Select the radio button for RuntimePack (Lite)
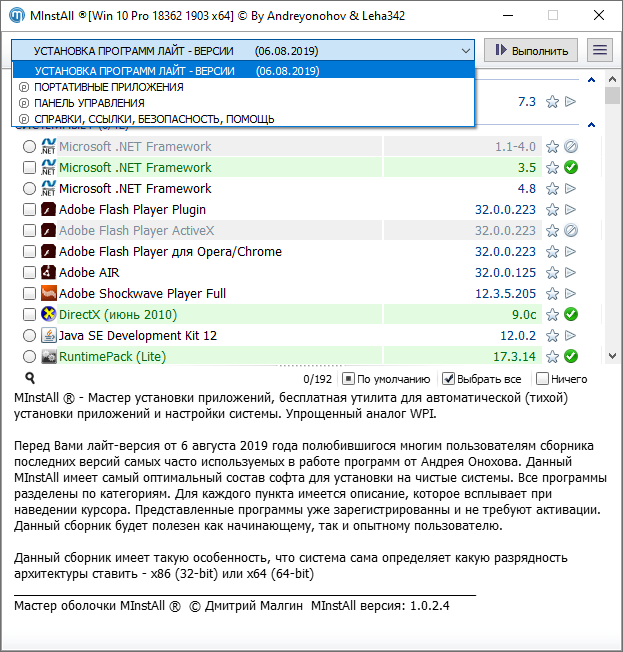 pos(30,356)
